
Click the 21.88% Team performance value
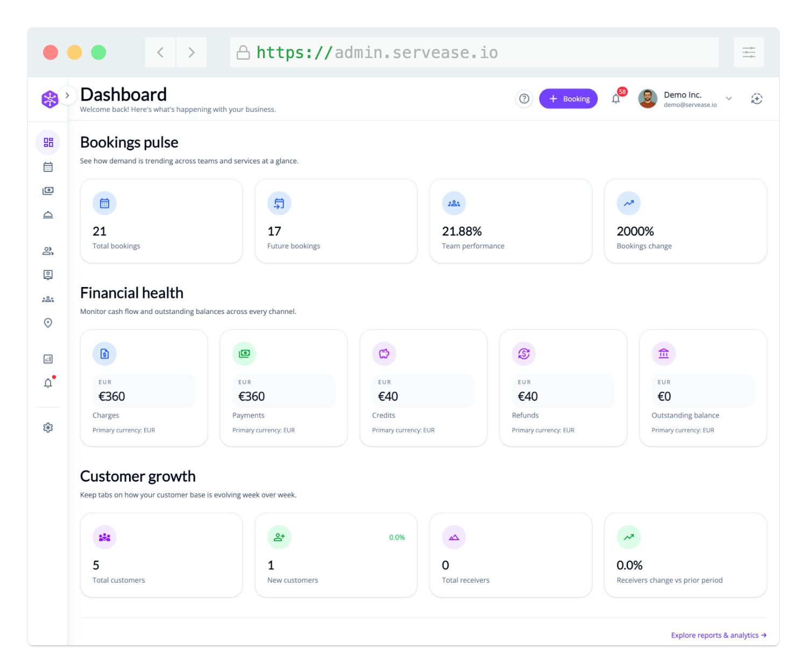462,232
